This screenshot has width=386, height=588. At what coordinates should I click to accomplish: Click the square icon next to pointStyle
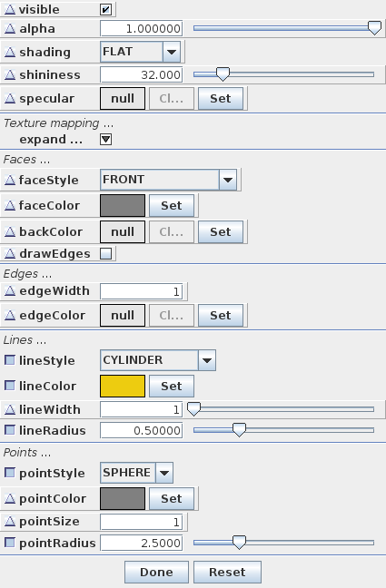point(10,473)
